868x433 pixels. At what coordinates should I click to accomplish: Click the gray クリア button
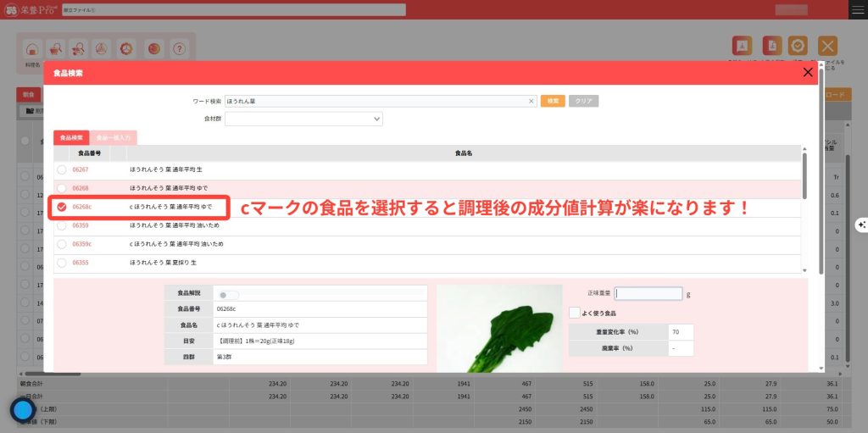tap(583, 101)
